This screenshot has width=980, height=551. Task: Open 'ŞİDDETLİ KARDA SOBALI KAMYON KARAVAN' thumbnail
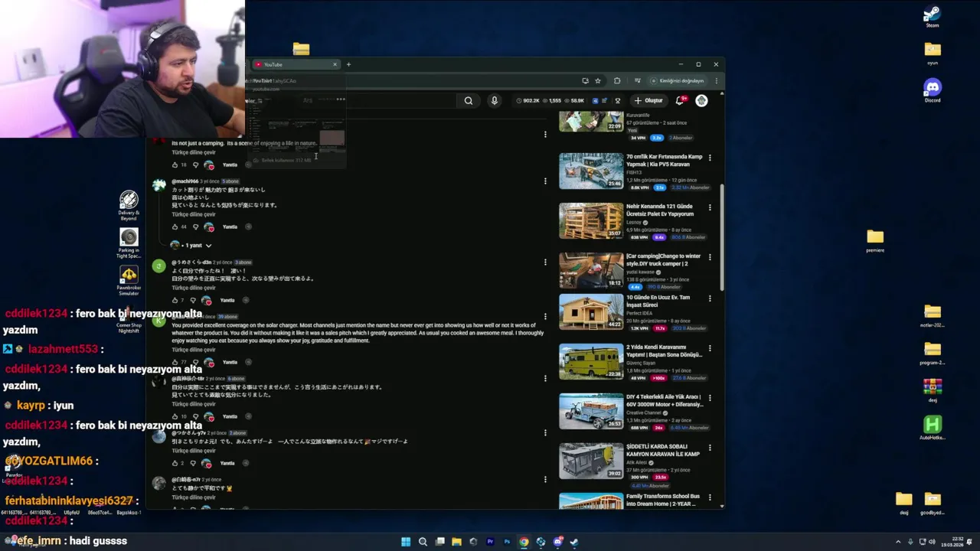[591, 461]
